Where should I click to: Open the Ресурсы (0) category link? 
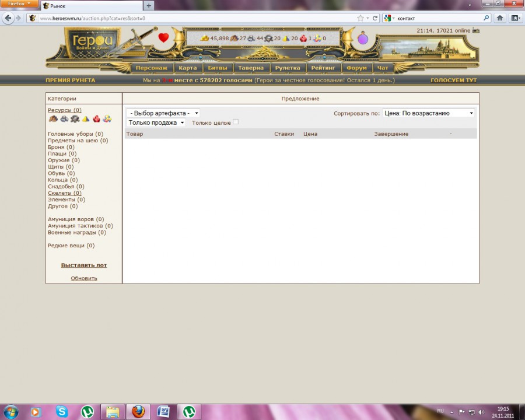(x=65, y=110)
